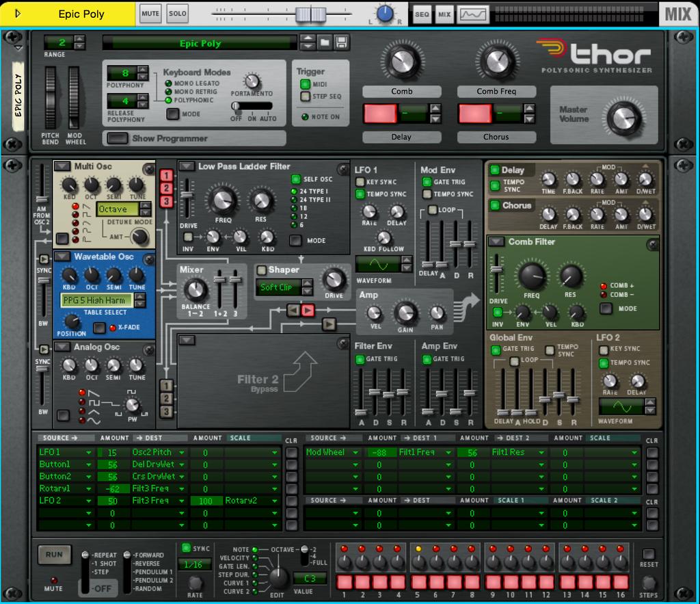Open the Mod Wheel source dropdown
700x604 pixels.
[x=355, y=453]
